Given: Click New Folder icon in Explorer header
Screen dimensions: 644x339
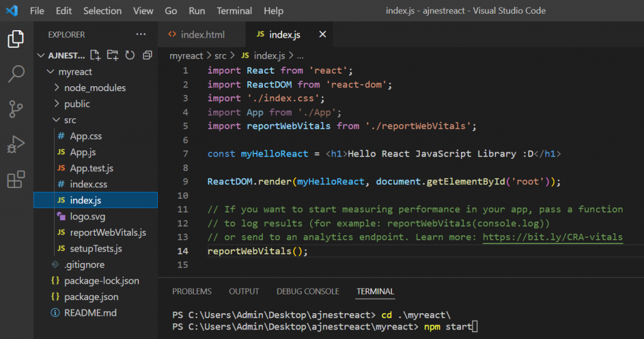Looking at the screenshot, I should tap(113, 55).
